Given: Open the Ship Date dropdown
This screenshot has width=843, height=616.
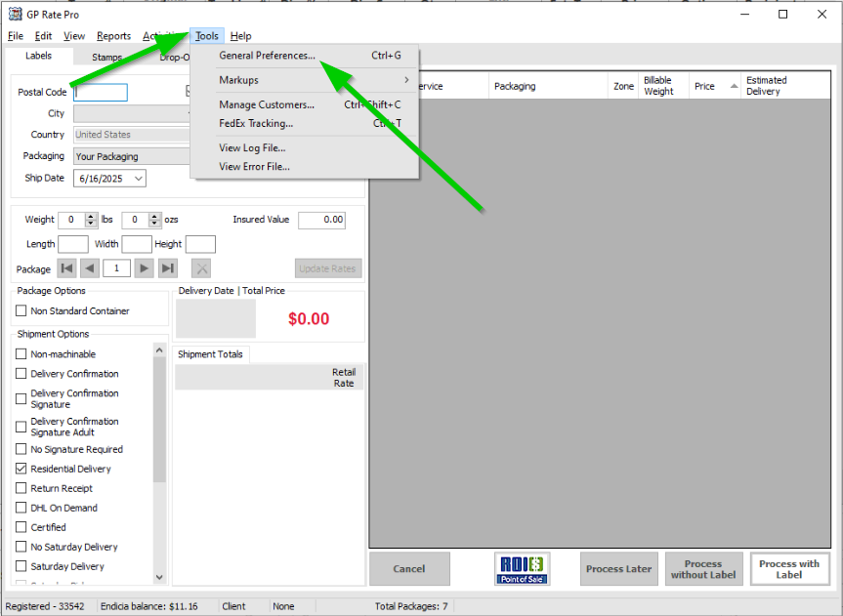Looking at the screenshot, I should (x=139, y=179).
